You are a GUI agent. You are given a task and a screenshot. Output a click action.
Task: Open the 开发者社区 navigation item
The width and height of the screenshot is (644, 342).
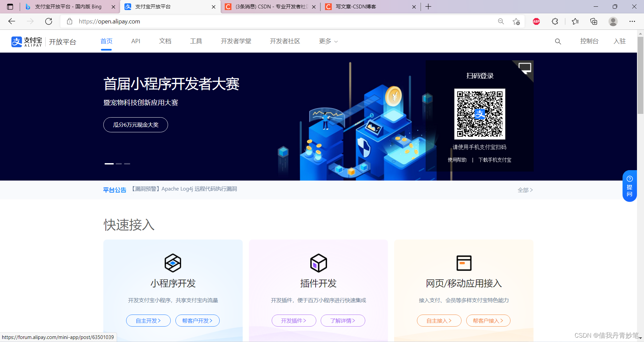click(285, 41)
